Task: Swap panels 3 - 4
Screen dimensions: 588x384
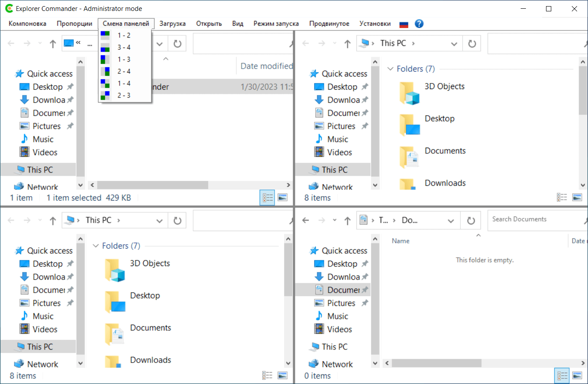Action: pos(125,47)
